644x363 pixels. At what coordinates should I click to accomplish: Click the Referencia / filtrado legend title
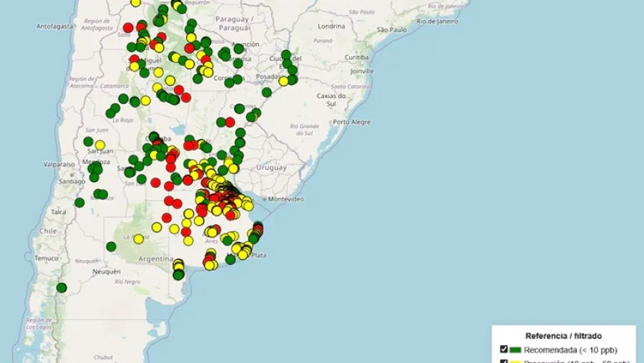pos(563,335)
